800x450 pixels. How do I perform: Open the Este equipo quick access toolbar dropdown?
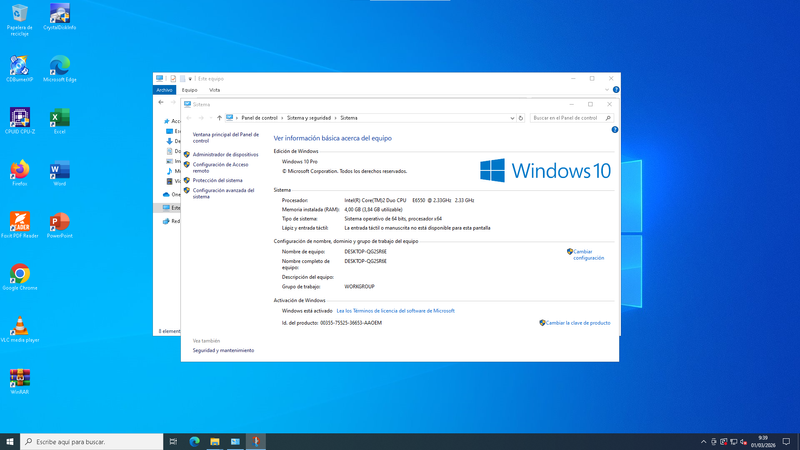pos(190,79)
